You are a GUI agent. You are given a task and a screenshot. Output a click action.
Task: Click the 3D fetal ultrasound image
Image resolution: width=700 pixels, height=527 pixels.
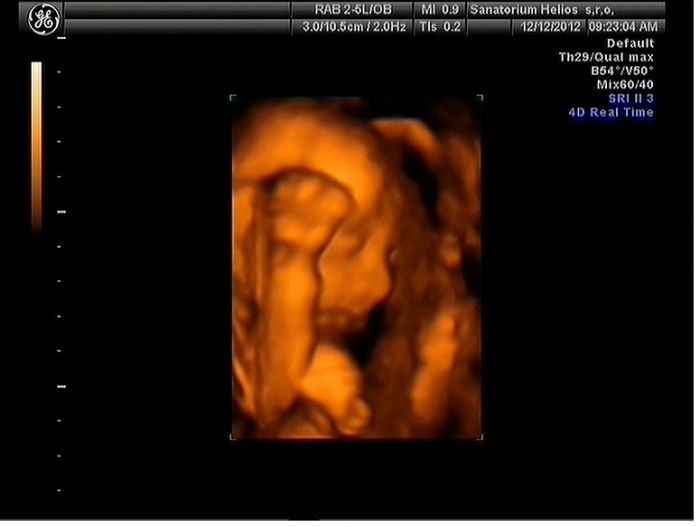point(356,267)
